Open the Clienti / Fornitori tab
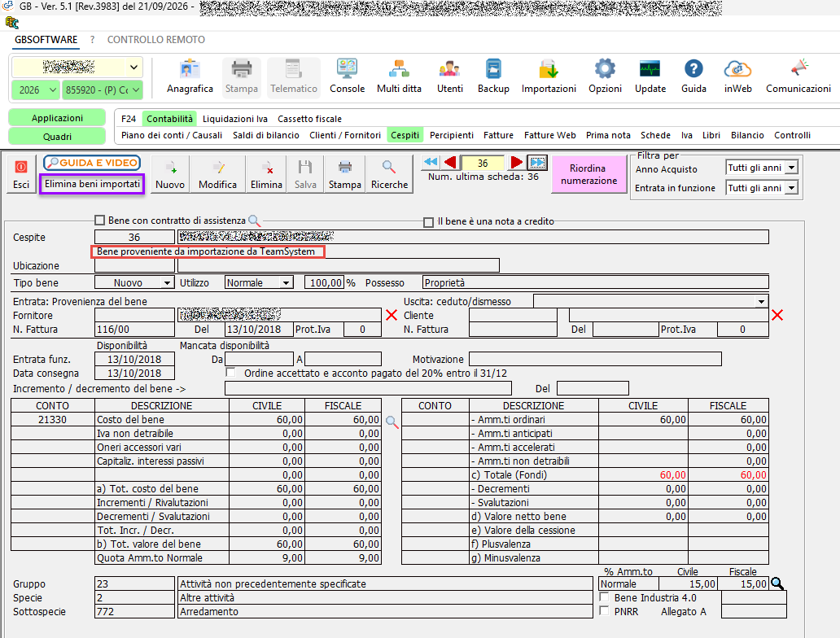The width and height of the screenshot is (840, 638). click(x=345, y=136)
